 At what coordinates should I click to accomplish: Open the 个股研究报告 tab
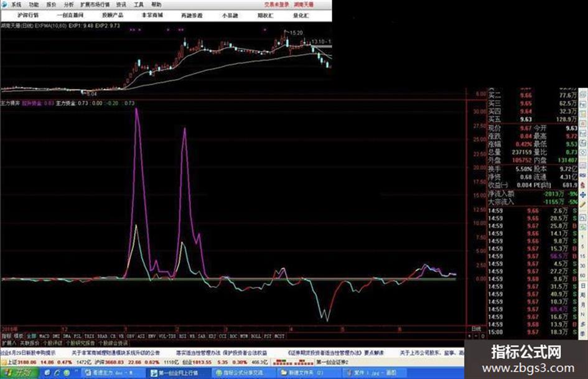point(80,343)
